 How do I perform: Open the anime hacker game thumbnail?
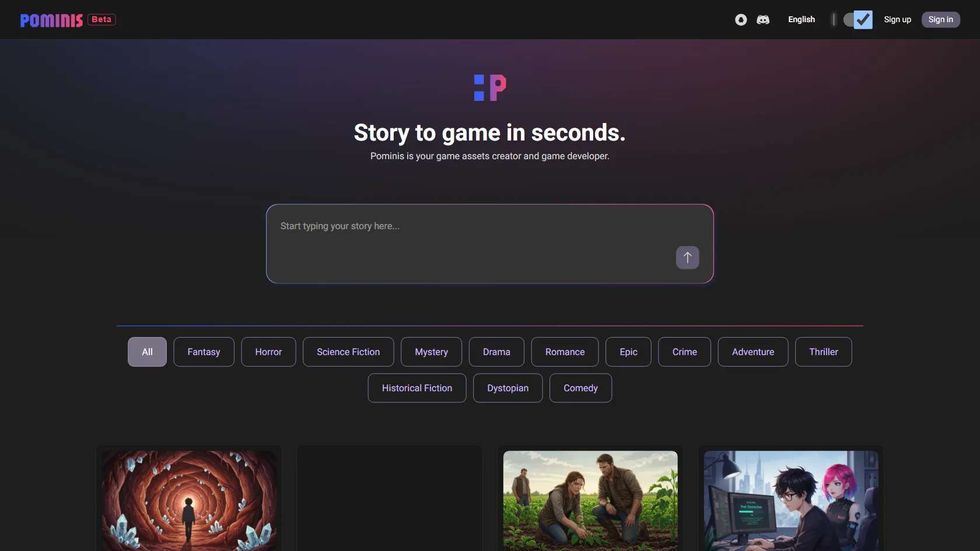pyautogui.click(x=791, y=500)
